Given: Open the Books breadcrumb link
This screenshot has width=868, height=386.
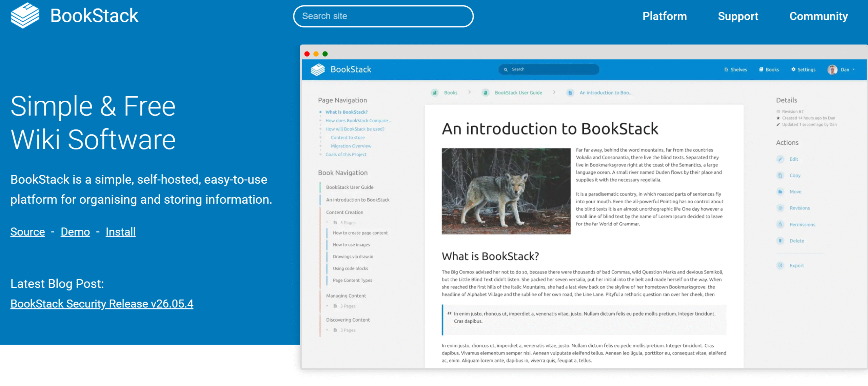Looking at the screenshot, I should pos(451,93).
